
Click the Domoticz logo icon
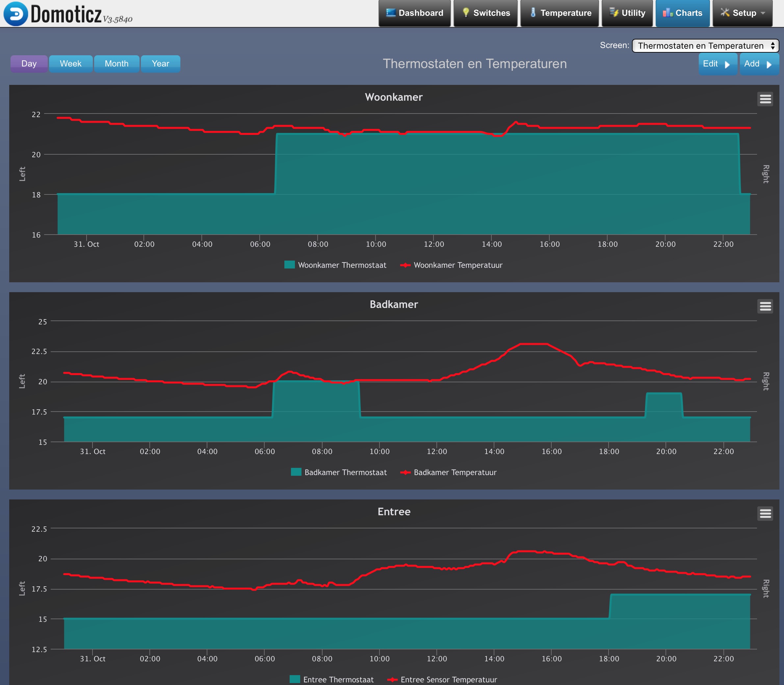click(15, 13)
